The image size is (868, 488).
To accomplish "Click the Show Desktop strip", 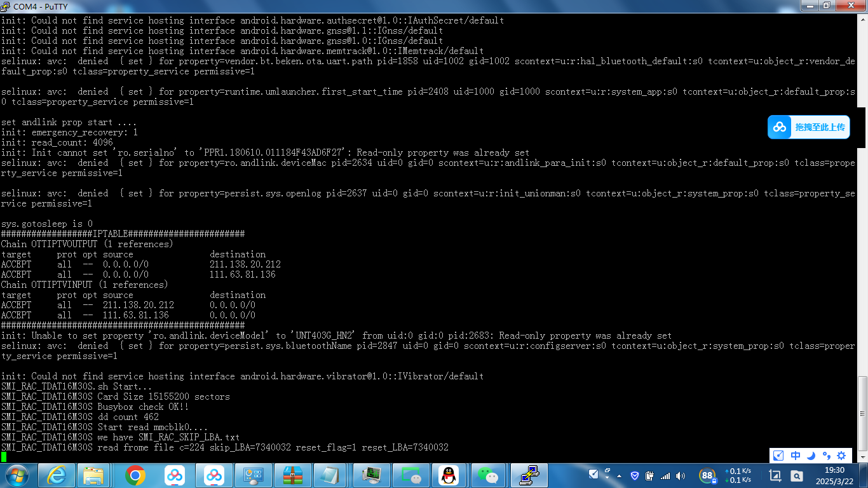I will (x=864, y=475).
